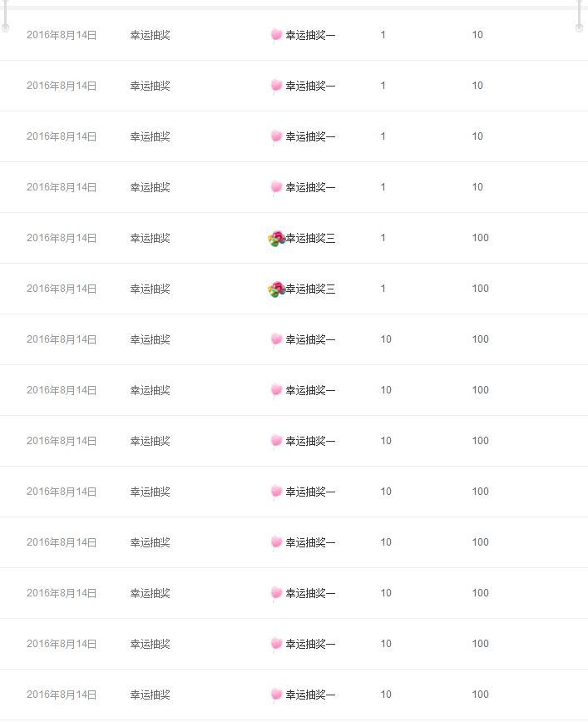Click the cotton candy icon in the second row

coord(276,87)
